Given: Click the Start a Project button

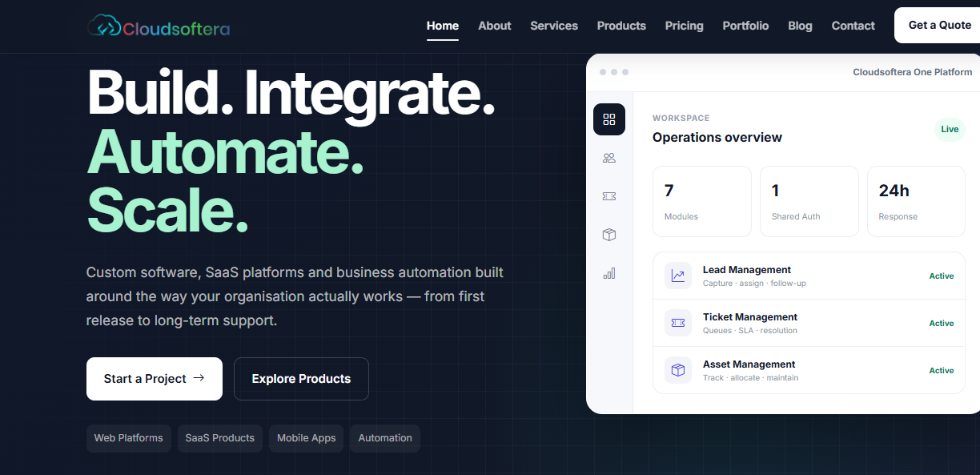Looking at the screenshot, I should (155, 379).
